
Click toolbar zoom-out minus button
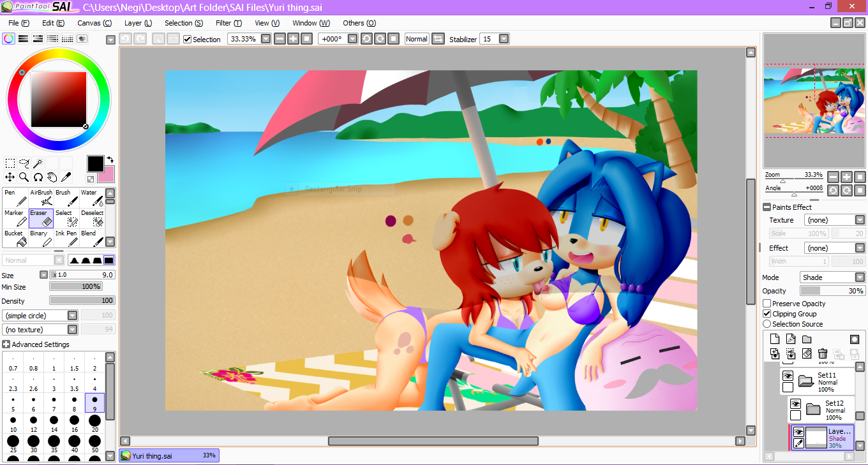pyautogui.click(x=280, y=39)
